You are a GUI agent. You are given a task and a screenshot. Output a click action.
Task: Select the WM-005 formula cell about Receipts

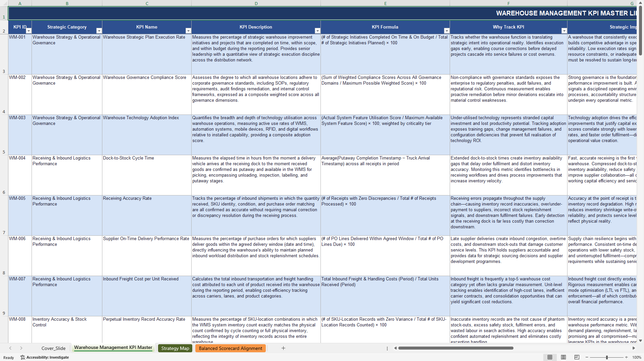pos(385,215)
